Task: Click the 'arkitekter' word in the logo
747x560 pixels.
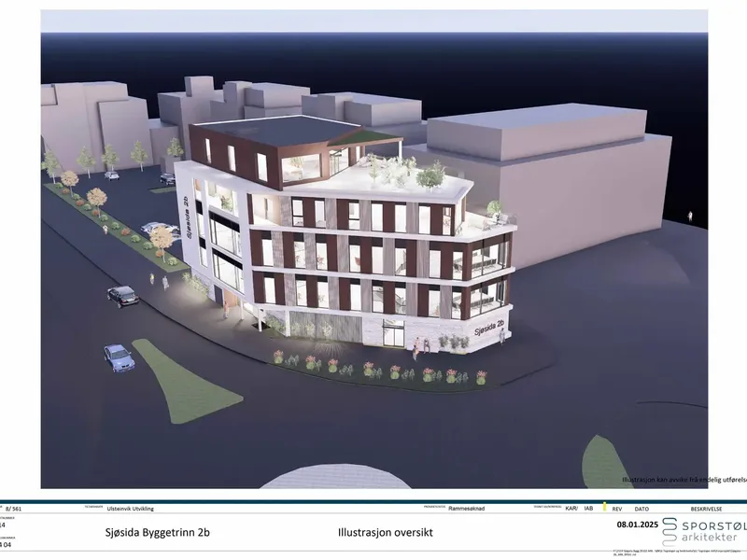Action: coord(709,538)
